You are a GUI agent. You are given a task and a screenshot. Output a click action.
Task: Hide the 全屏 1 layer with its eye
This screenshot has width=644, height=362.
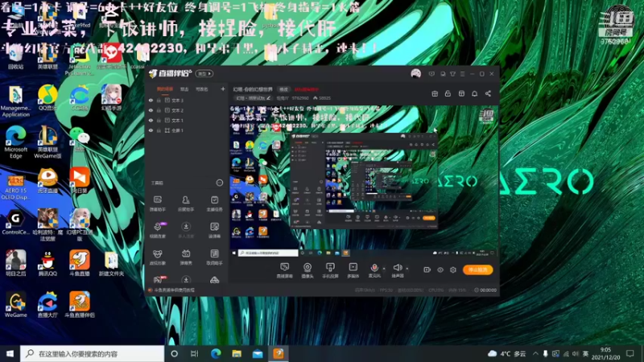151,130
